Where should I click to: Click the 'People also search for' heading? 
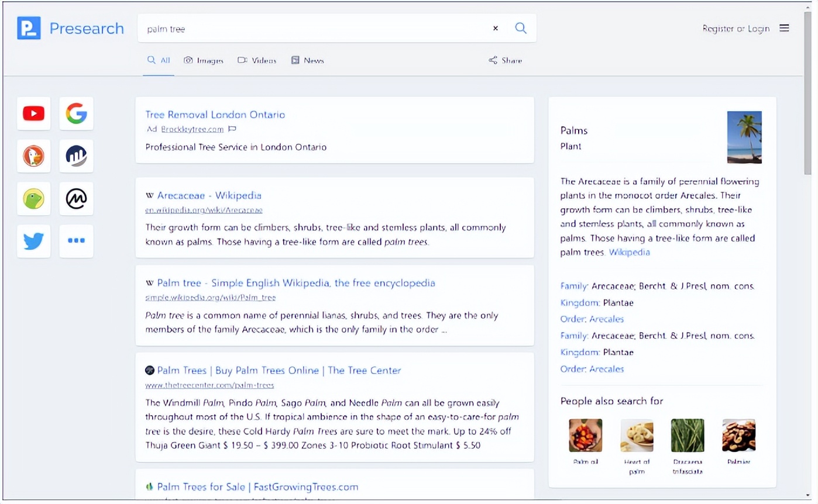(612, 401)
